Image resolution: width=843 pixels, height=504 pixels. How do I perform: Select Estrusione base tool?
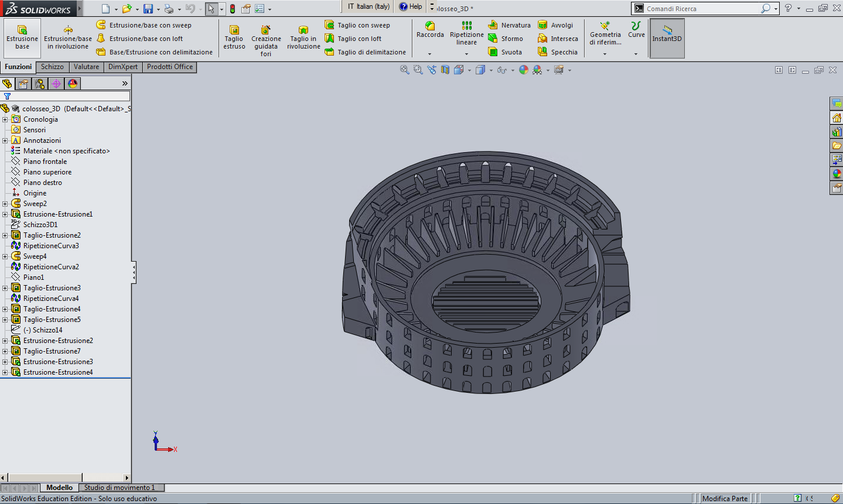pos(22,37)
